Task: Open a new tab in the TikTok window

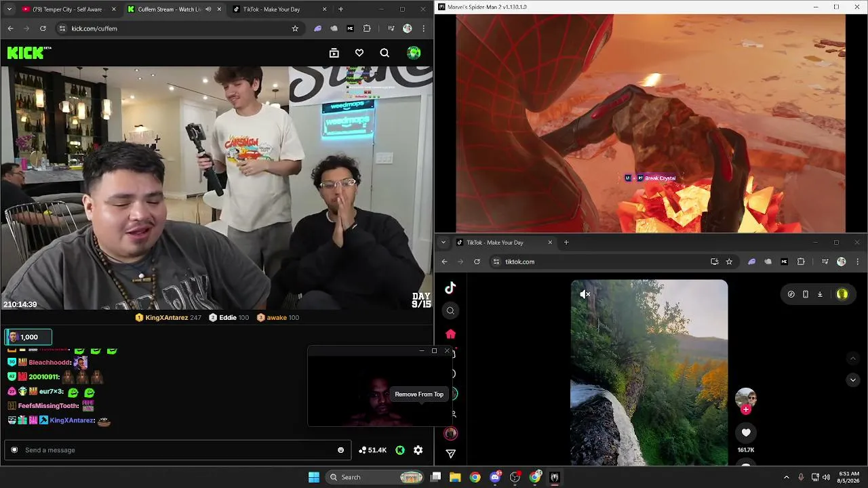Action: click(x=566, y=243)
